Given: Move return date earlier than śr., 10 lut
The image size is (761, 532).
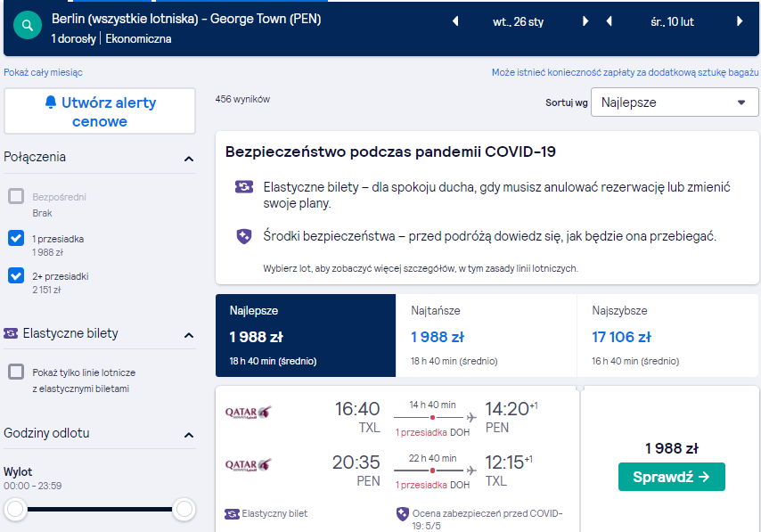Looking at the screenshot, I should [x=610, y=21].
